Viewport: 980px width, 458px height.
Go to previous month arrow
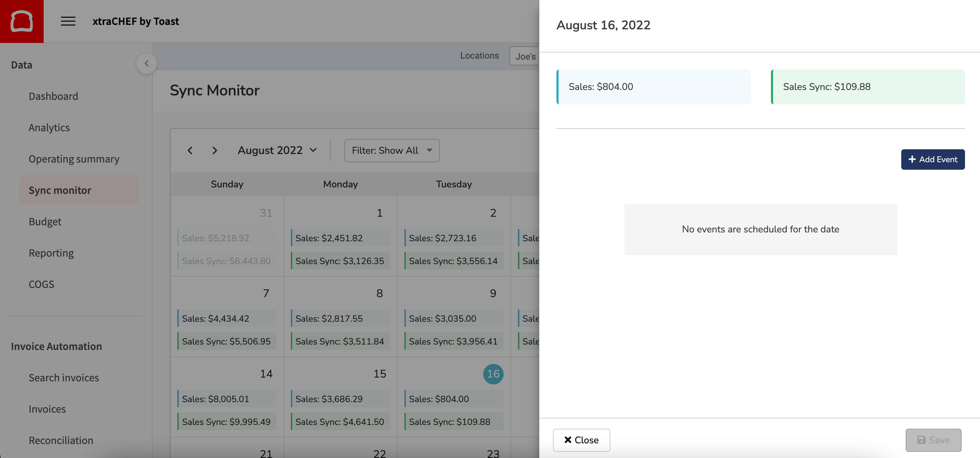tap(190, 151)
